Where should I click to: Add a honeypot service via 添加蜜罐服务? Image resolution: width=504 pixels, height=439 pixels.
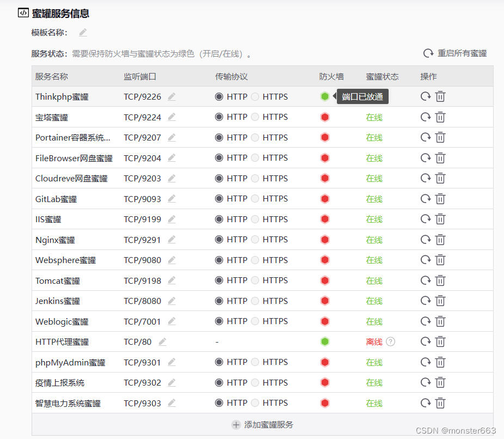262,424
